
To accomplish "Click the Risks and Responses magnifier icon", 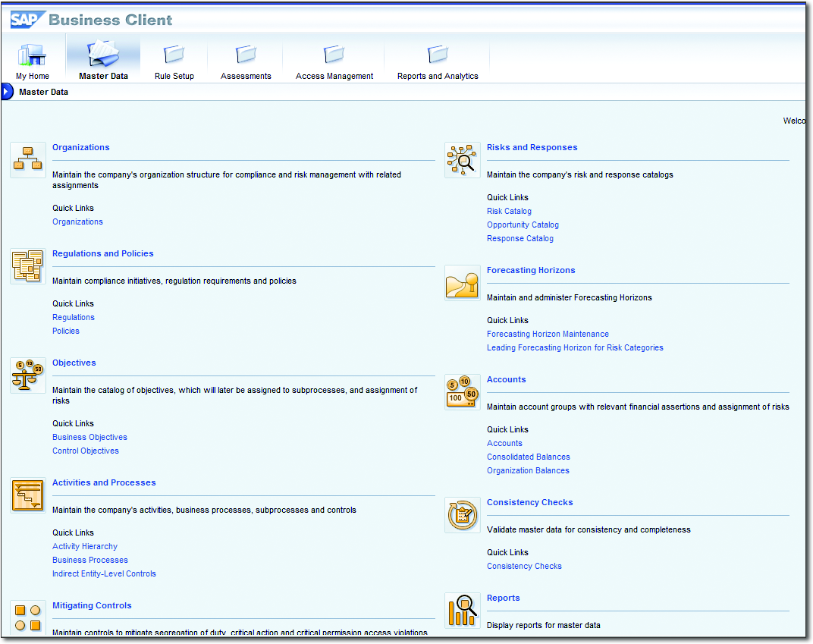I will pos(463,160).
